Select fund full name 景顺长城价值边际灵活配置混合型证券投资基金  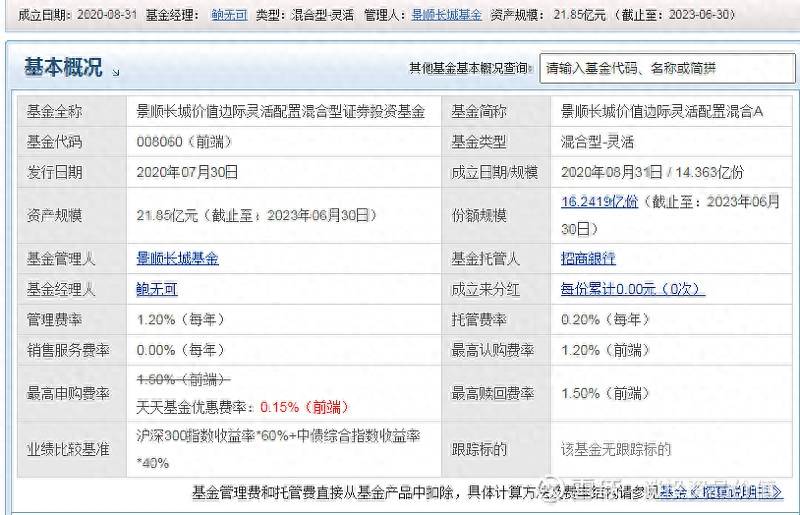(x=281, y=111)
